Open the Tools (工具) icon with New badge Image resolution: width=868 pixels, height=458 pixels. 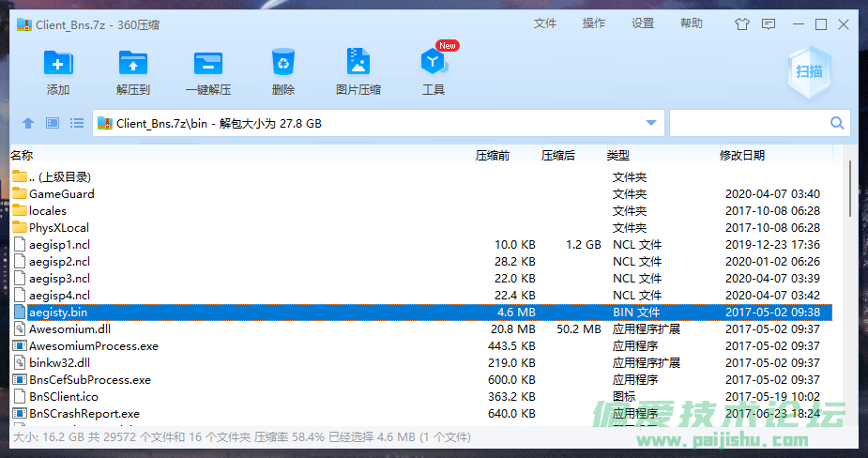coord(434,61)
